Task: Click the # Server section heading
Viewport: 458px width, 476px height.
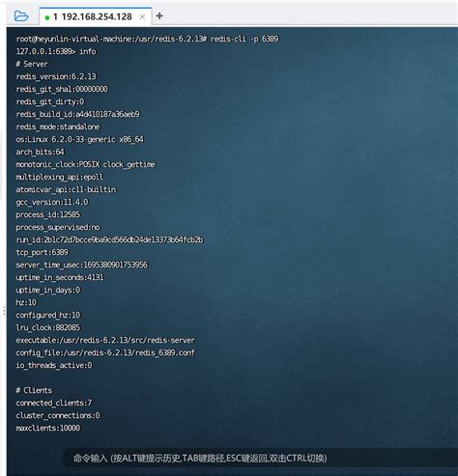Action: [x=32, y=64]
